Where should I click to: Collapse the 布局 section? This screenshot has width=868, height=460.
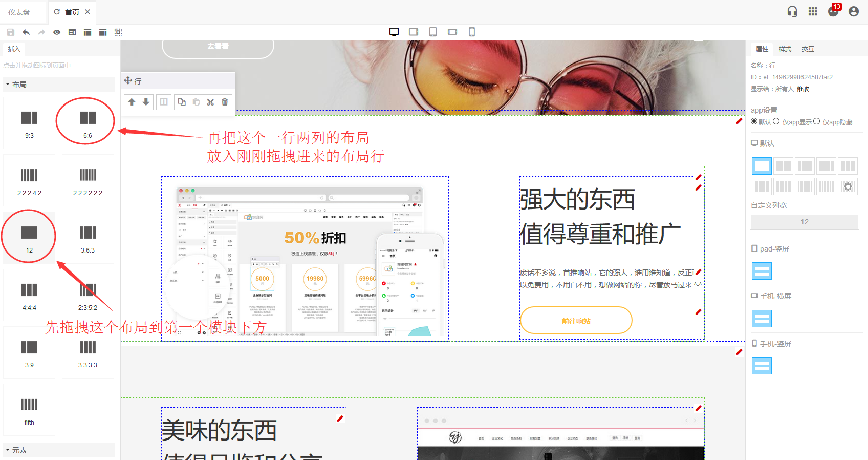pyautogui.click(x=19, y=85)
